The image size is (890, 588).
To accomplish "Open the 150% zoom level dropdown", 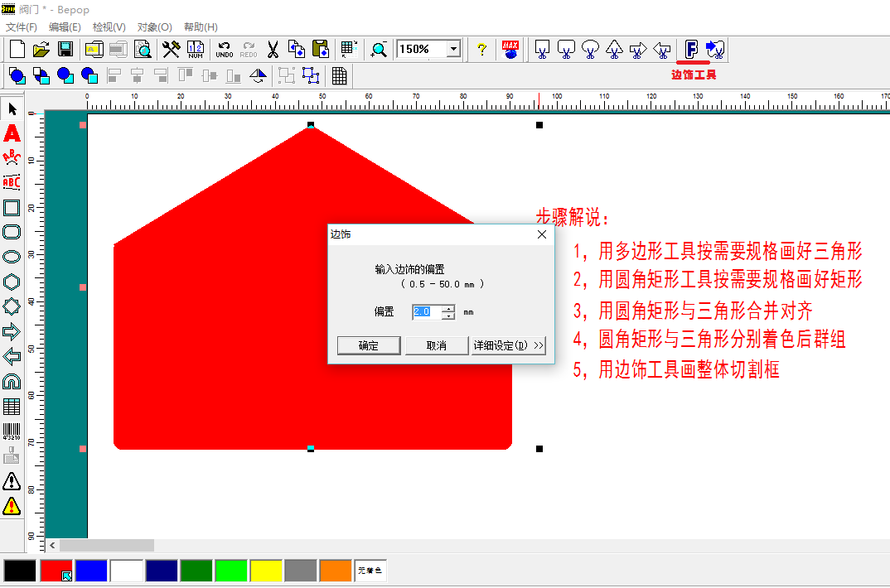I will tap(453, 50).
